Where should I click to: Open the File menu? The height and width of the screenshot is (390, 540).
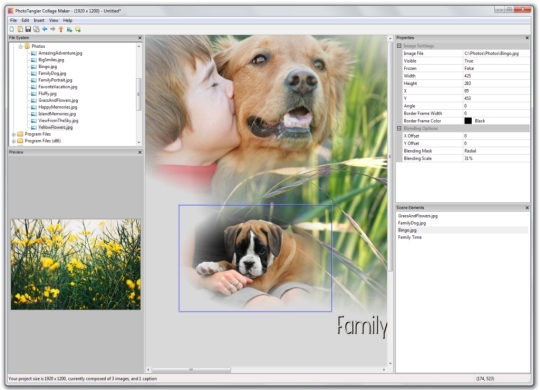point(13,20)
